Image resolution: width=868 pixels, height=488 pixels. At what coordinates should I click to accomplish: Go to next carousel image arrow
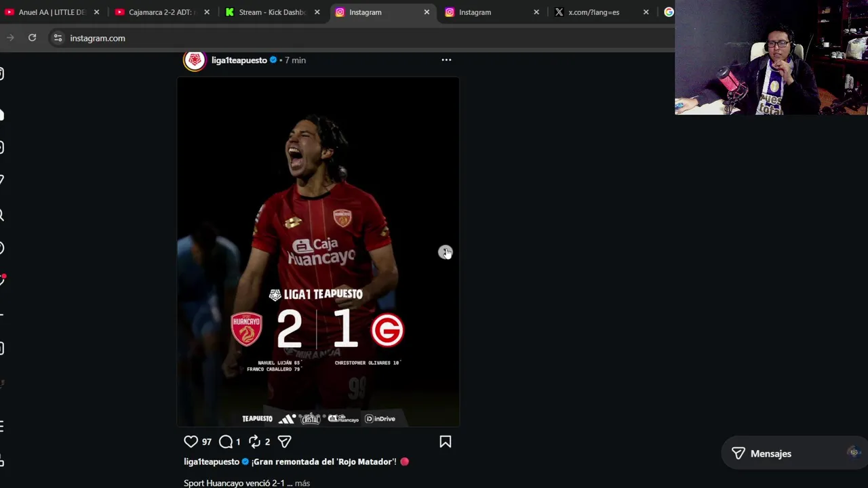pyautogui.click(x=445, y=252)
